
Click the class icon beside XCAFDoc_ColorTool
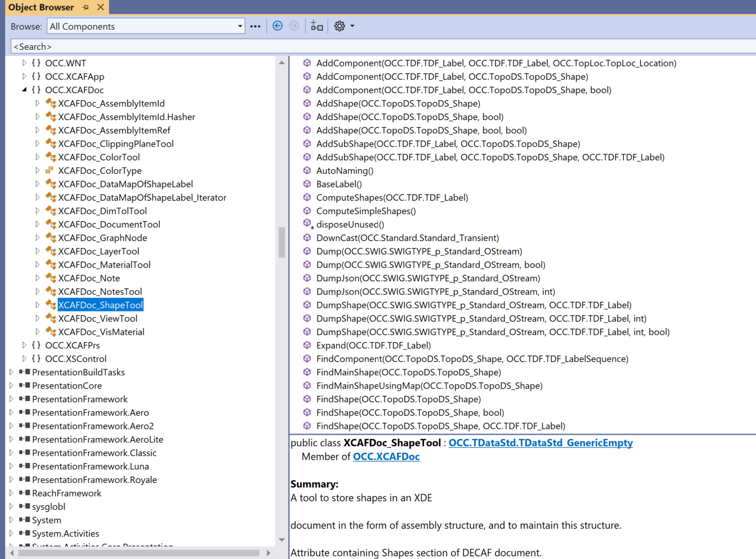[x=50, y=157]
